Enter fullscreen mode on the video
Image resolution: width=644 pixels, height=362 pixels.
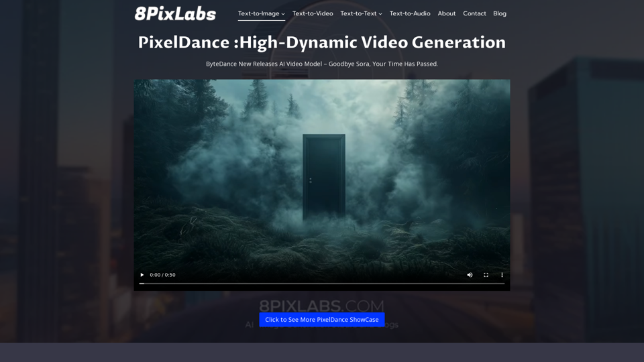coord(486,275)
